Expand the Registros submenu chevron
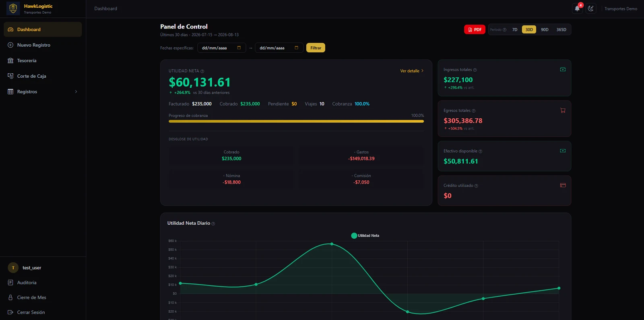The height and width of the screenshot is (320, 644). pyautogui.click(x=76, y=92)
